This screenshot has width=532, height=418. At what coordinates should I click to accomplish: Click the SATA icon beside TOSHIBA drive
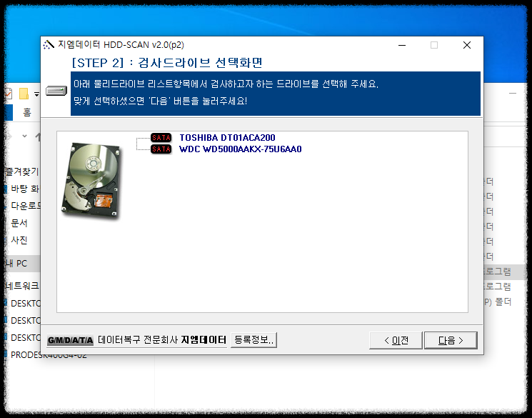(161, 137)
